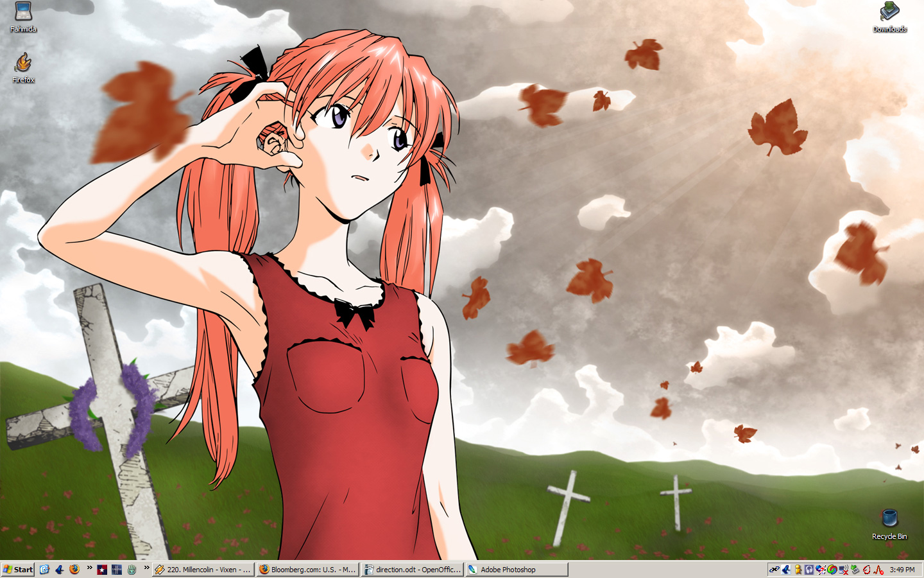Launch Firefox from the desktop icon
924x578 pixels.
point(23,68)
